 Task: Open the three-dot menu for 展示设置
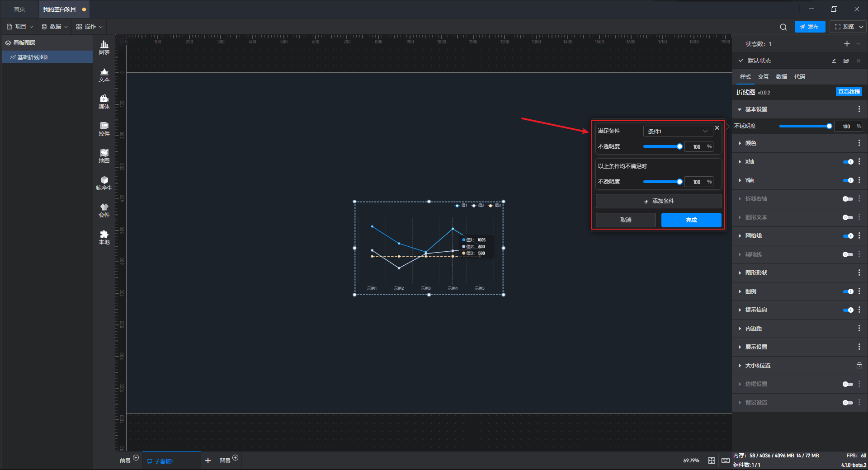pyautogui.click(x=859, y=347)
